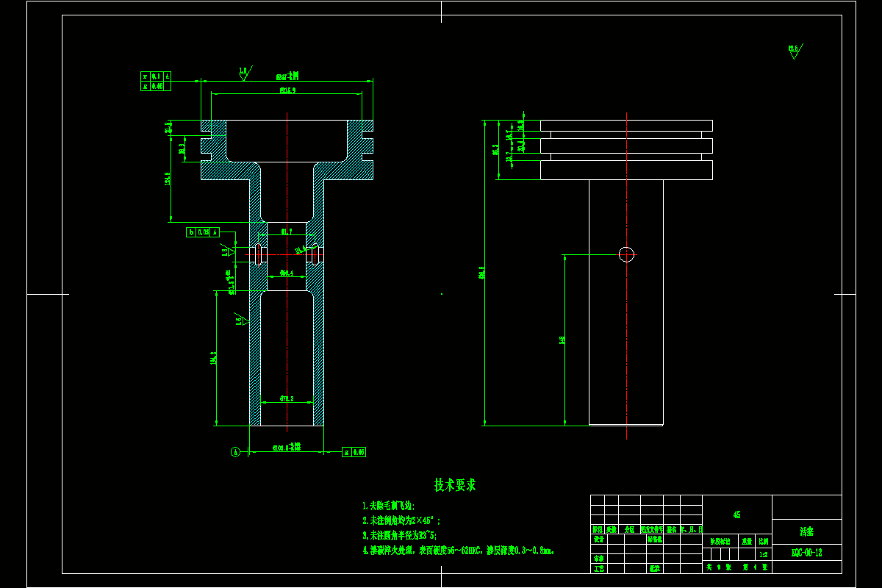Click the 技术要求 heading text
The image size is (882, 588).
point(455,485)
